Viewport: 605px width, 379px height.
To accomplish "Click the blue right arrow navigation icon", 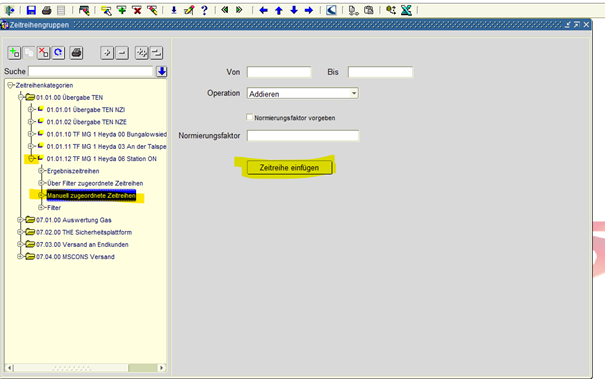I will click(309, 10).
